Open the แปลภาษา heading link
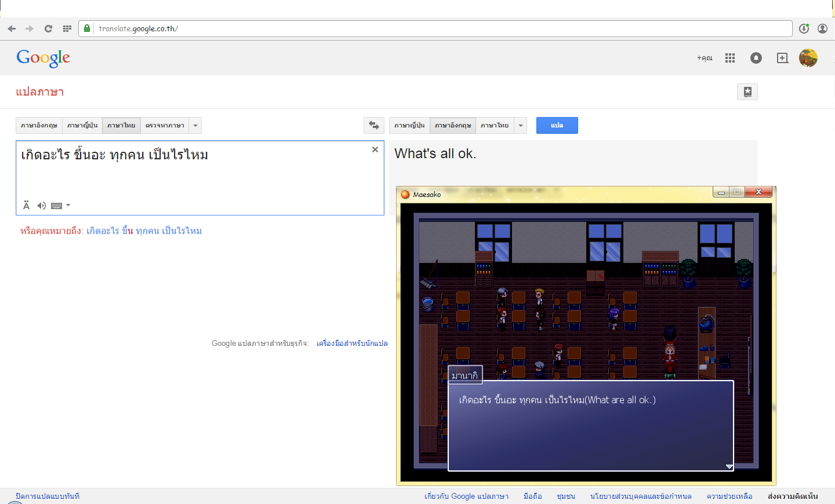The height and width of the screenshot is (504, 835). [40, 92]
